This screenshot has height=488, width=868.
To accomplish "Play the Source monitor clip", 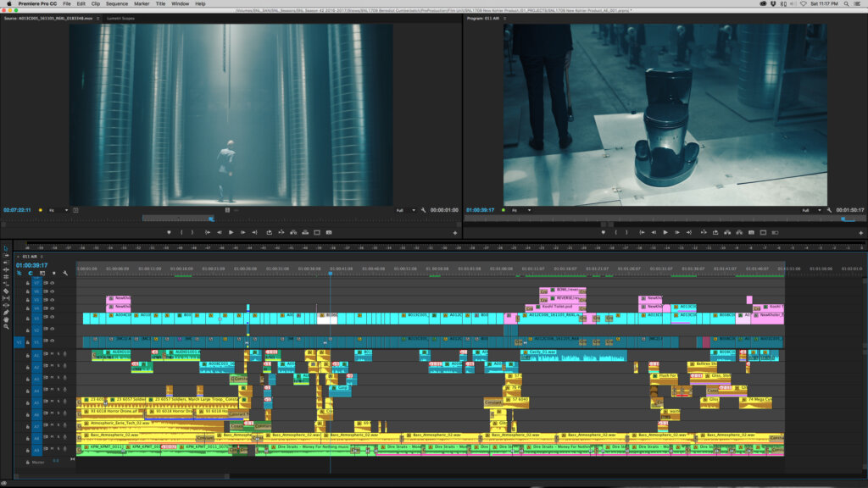I will point(231,233).
